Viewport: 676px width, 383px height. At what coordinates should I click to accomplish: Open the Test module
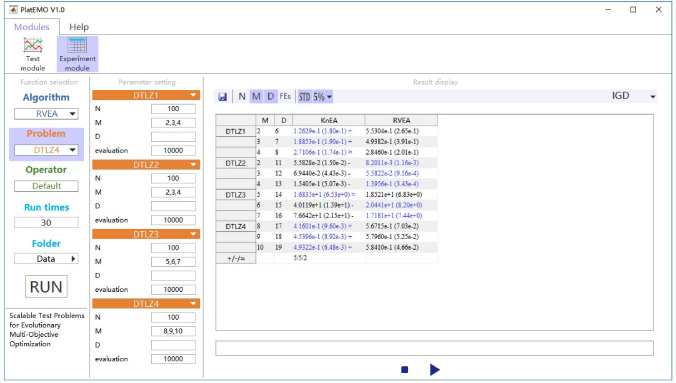click(33, 54)
